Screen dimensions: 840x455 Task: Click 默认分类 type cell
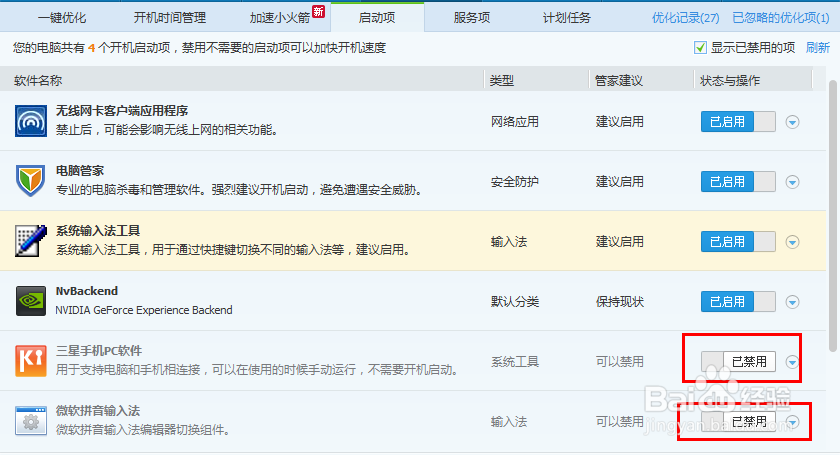515,302
